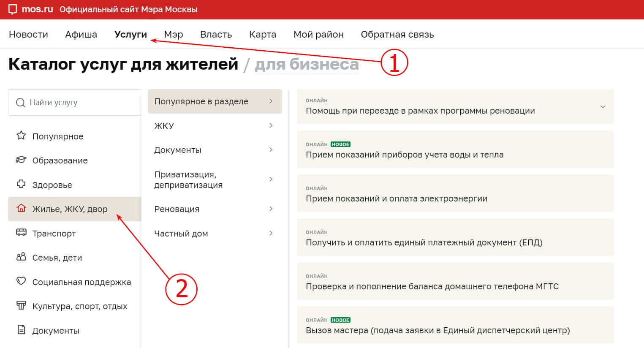The height and width of the screenshot is (348, 644).
Task: Click the star icon next to Популярное
Action: pos(21,136)
